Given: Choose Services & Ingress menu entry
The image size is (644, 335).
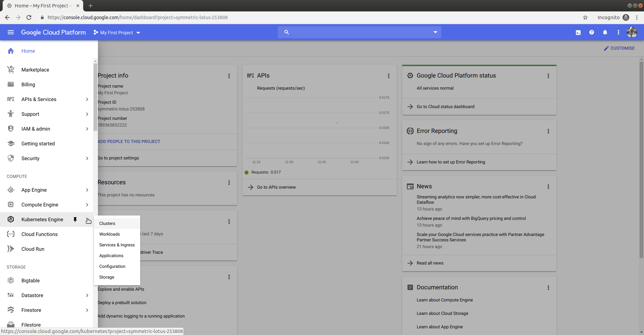Looking at the screenshot, I should click(117, 245).
